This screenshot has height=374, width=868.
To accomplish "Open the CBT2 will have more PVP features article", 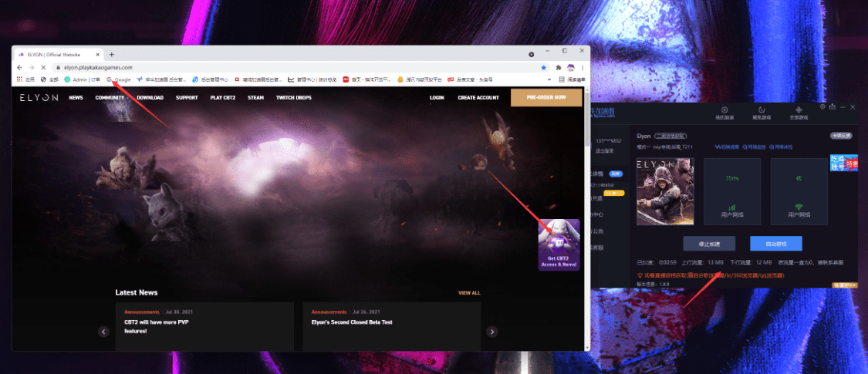I will 204,326.
